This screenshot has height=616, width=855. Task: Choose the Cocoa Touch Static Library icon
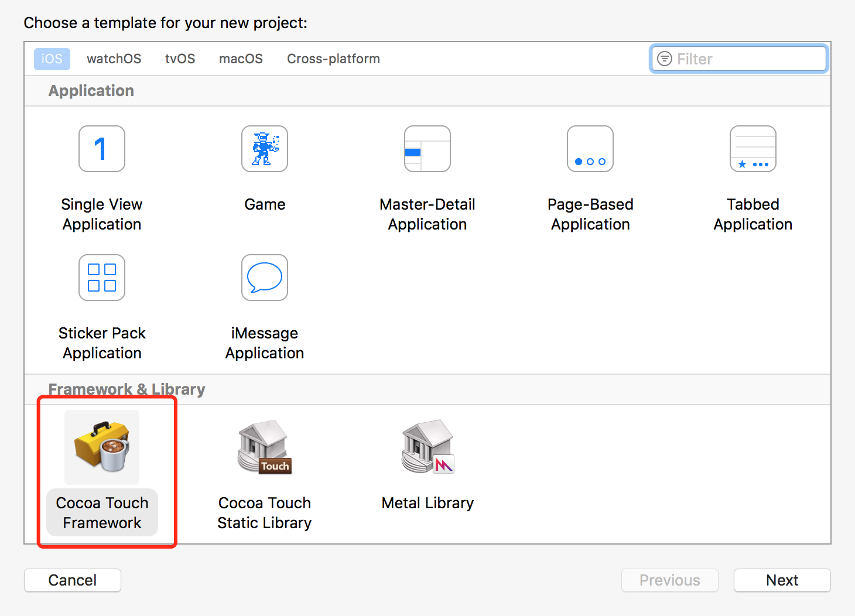pyautogui.click(x=265, y=447)
